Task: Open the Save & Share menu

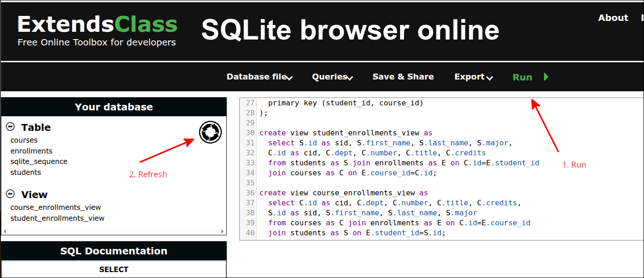Action: (403, 77)
